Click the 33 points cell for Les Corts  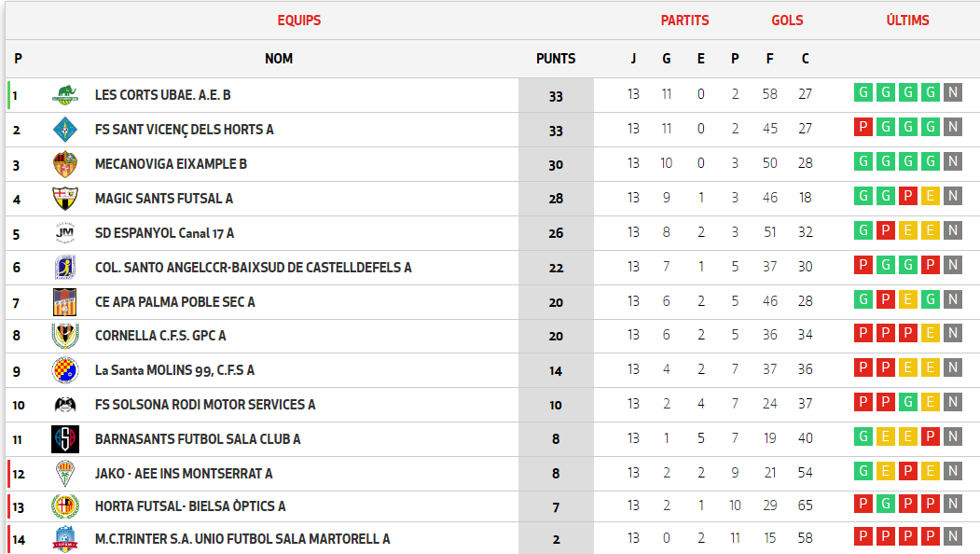click(x=556, y=95)
